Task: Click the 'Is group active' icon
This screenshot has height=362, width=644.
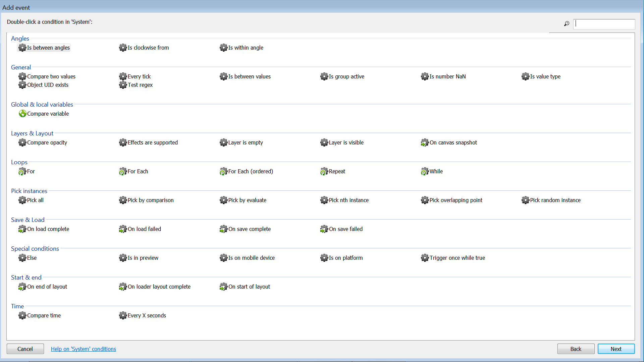Action: 324,76
